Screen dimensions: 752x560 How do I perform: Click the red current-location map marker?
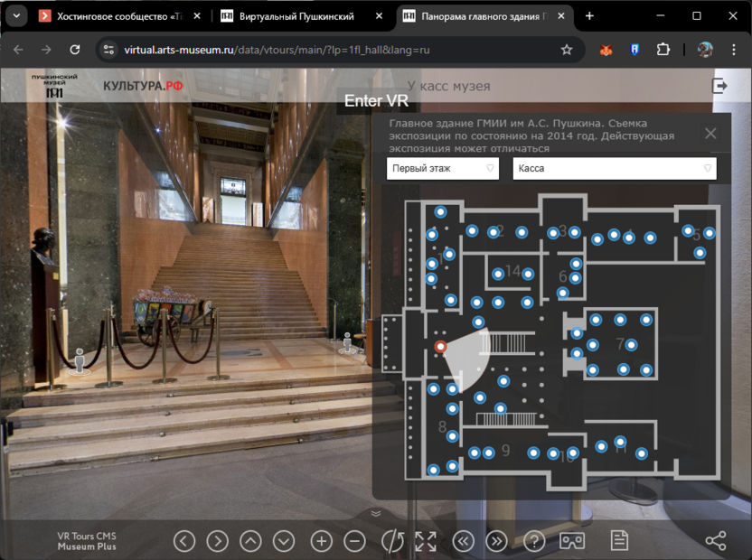[440, 347]
